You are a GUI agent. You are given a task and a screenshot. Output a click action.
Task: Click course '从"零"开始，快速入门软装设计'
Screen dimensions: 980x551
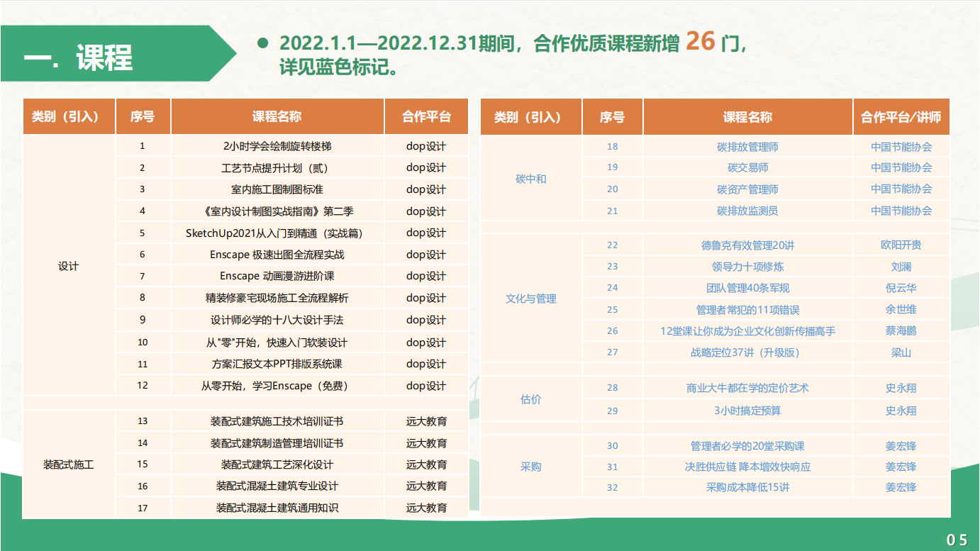click(277, 343)
